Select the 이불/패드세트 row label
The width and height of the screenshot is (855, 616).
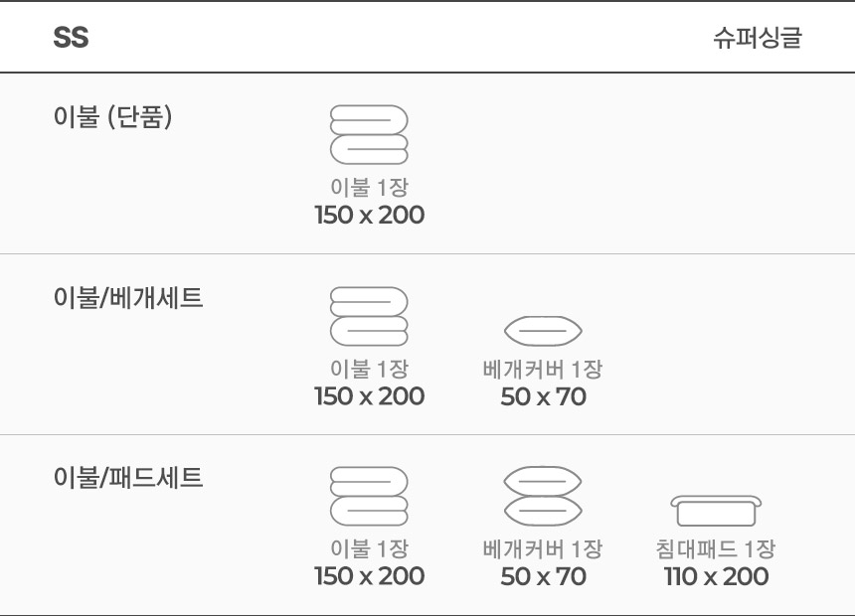(128, 478)
